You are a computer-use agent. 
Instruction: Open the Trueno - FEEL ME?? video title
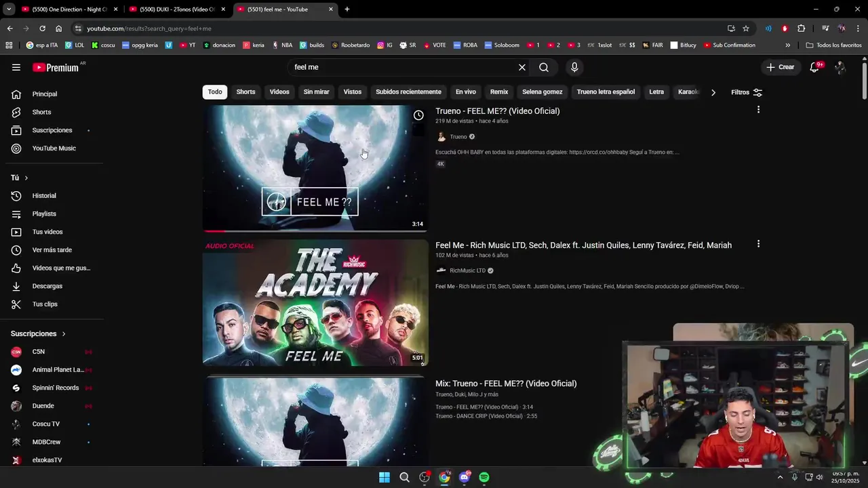click(497, 111)
